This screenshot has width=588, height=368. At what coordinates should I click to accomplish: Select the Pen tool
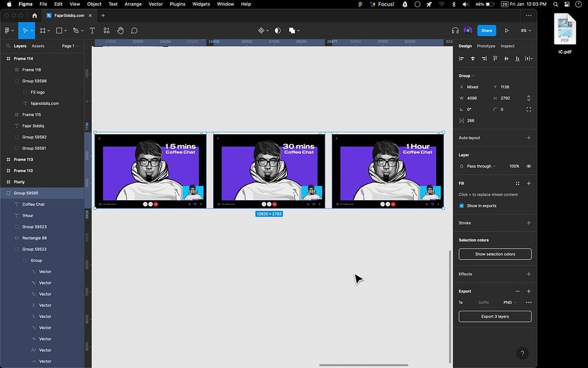pyautogui.click(x=76, y=31)
